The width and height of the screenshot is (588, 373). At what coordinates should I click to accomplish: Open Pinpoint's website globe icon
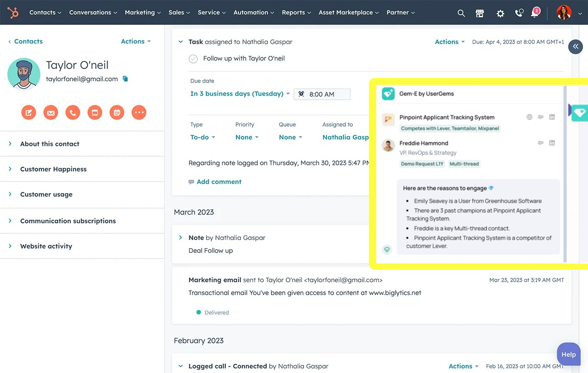coord(529,117)
